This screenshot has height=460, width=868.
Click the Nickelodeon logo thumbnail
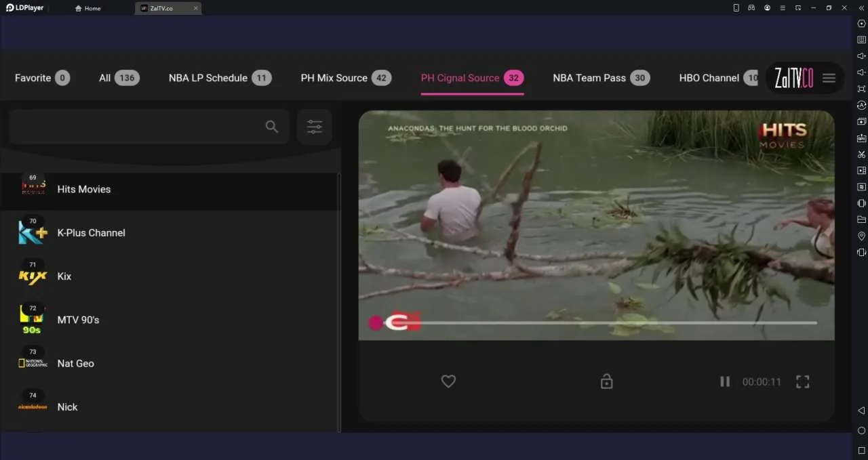click(33, 406)
